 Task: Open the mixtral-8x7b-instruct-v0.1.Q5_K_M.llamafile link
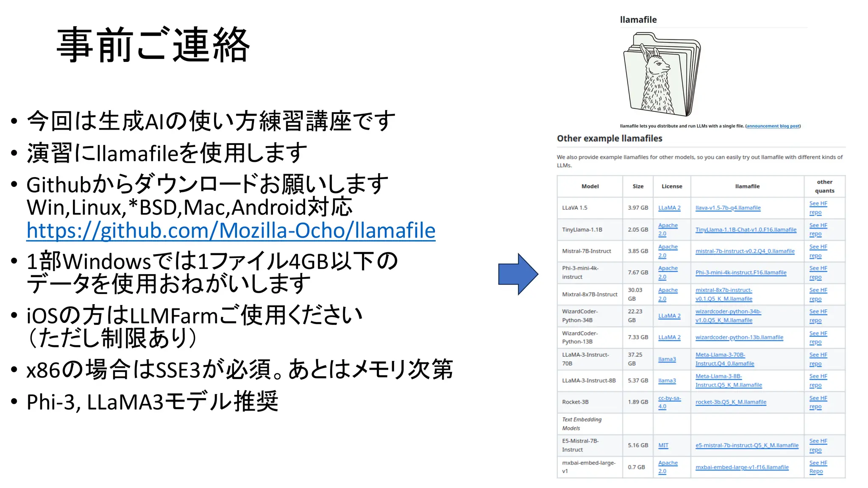pos(723,294)
